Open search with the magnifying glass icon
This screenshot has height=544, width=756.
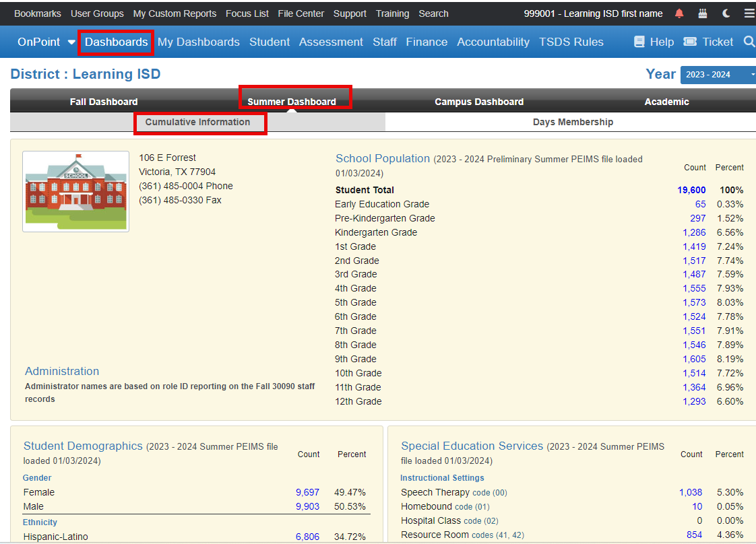pyautogui.click(x=749, y=42)
